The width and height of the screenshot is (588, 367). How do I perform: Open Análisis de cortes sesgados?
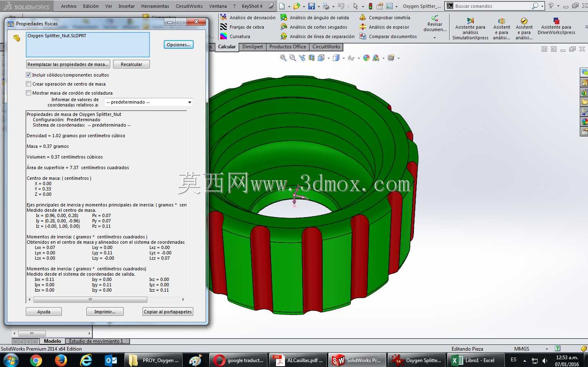tap(314, 27)
